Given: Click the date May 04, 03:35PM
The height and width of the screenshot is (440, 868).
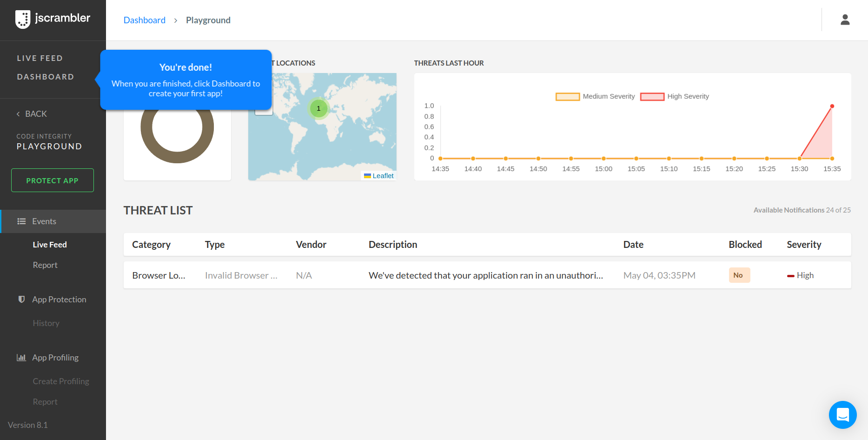Looking at the screenshot, I should pyautogui.click(x=659, y=275).
